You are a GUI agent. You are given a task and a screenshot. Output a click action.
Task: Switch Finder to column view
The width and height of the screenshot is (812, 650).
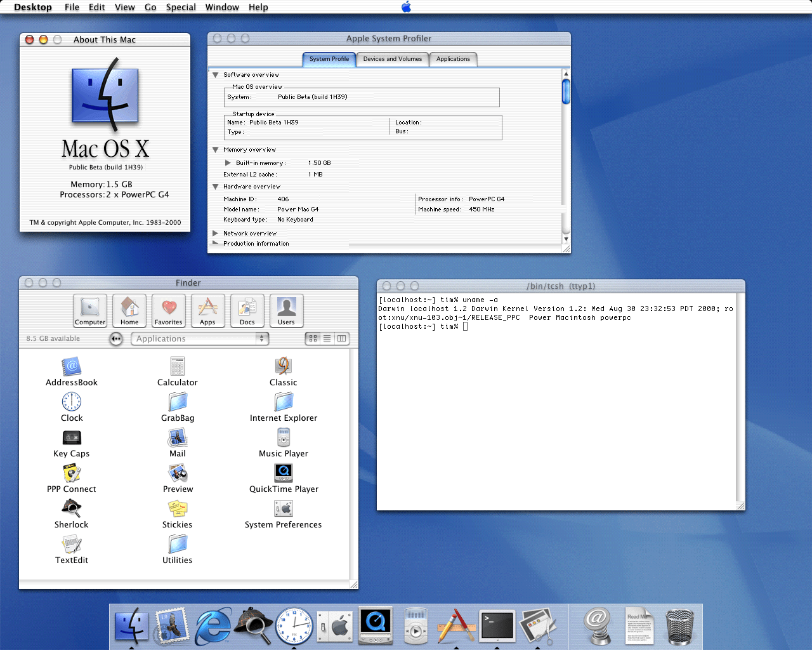coord(342,338)
